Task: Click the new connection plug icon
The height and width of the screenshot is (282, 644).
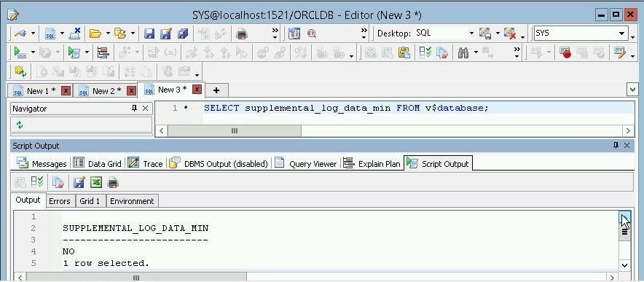Action: coord(20,34)
